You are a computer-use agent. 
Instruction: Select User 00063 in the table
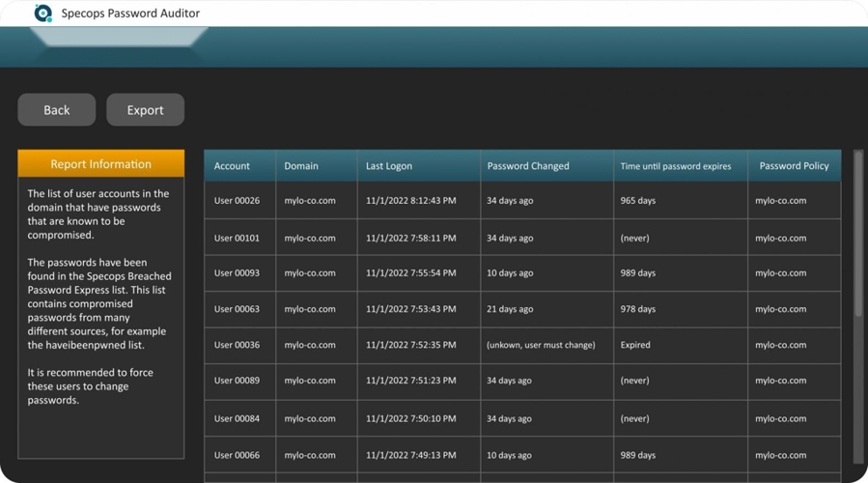point(237,309)
